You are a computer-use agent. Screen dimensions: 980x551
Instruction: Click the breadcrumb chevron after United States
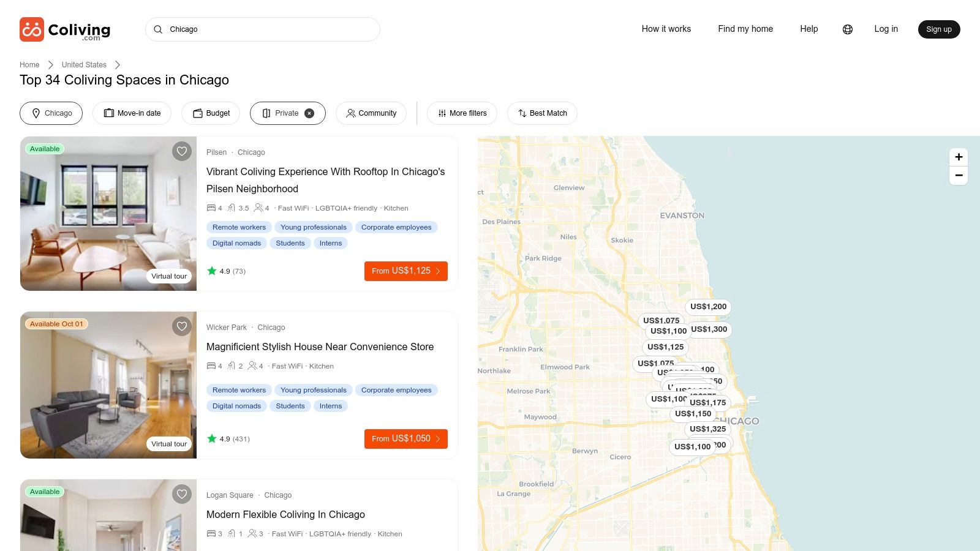tap(118, 65)
